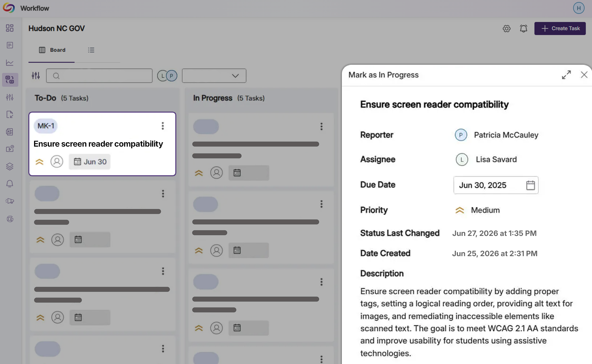Click the Workflow app logo
Viewport: 592px width, 364px height.
click(9, 8)
